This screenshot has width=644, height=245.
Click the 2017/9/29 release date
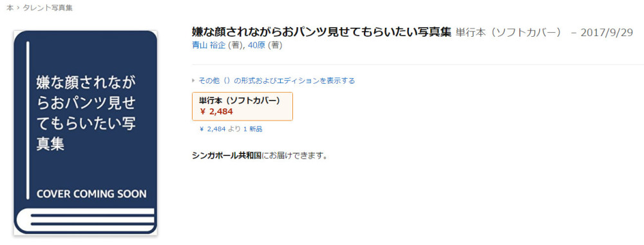pyautogui.click(x=607, y=33)
